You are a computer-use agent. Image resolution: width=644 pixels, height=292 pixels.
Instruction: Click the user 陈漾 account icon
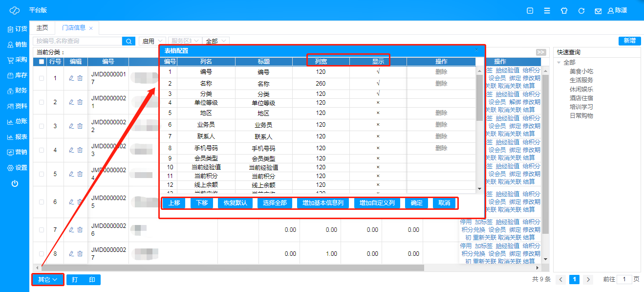(618, 10)
